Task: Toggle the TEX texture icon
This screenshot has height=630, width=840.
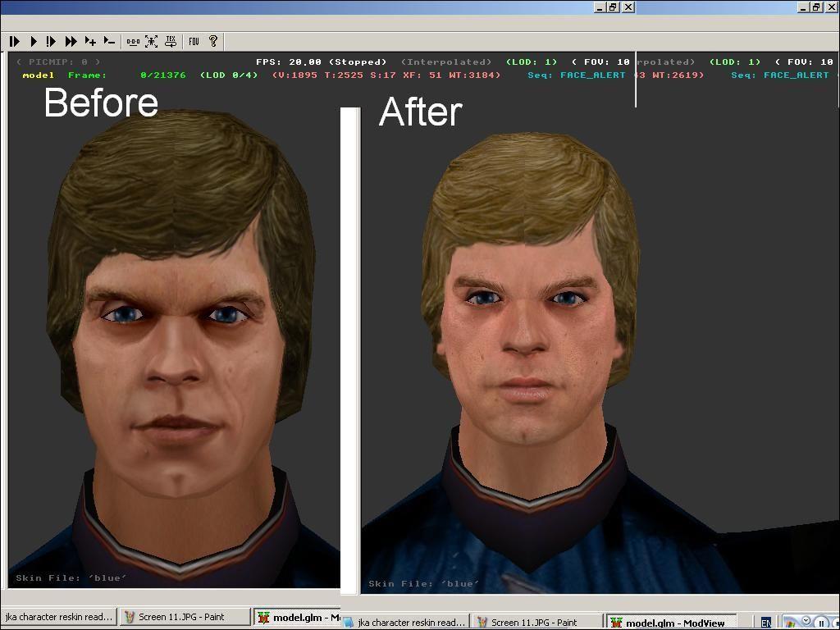Action: (171, 41)
